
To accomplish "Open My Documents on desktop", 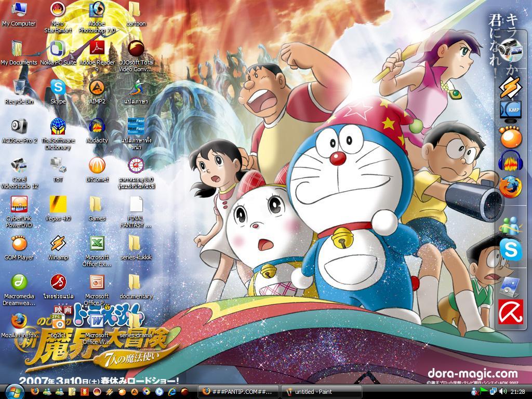I will pyautogui.click(x=19, y=53).
